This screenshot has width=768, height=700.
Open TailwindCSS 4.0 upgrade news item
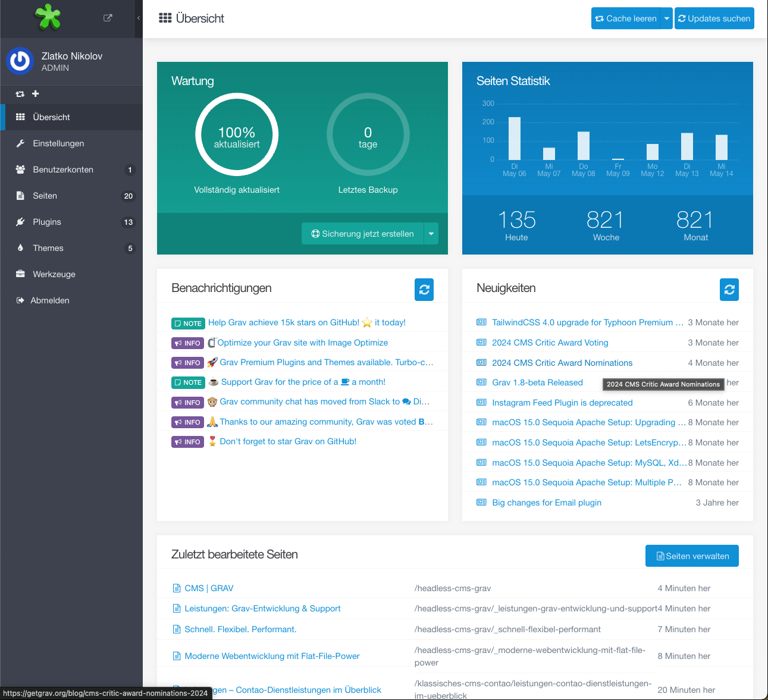point(588,322)
